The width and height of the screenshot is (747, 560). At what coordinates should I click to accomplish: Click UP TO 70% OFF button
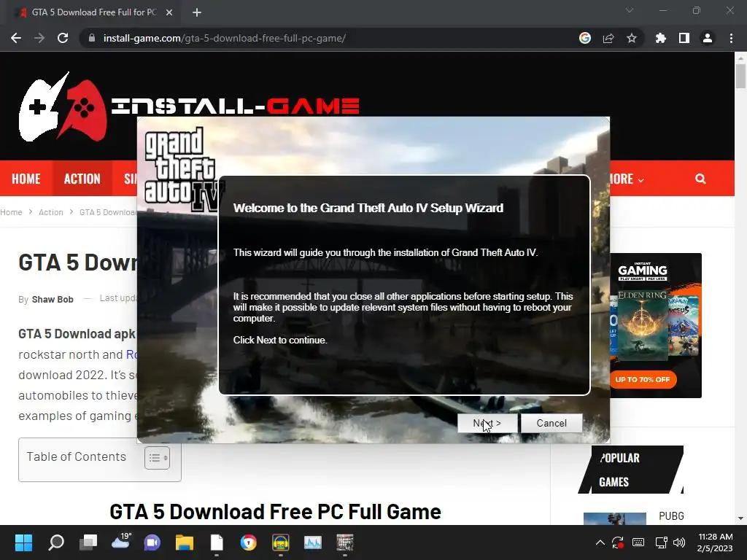[642, 379]
